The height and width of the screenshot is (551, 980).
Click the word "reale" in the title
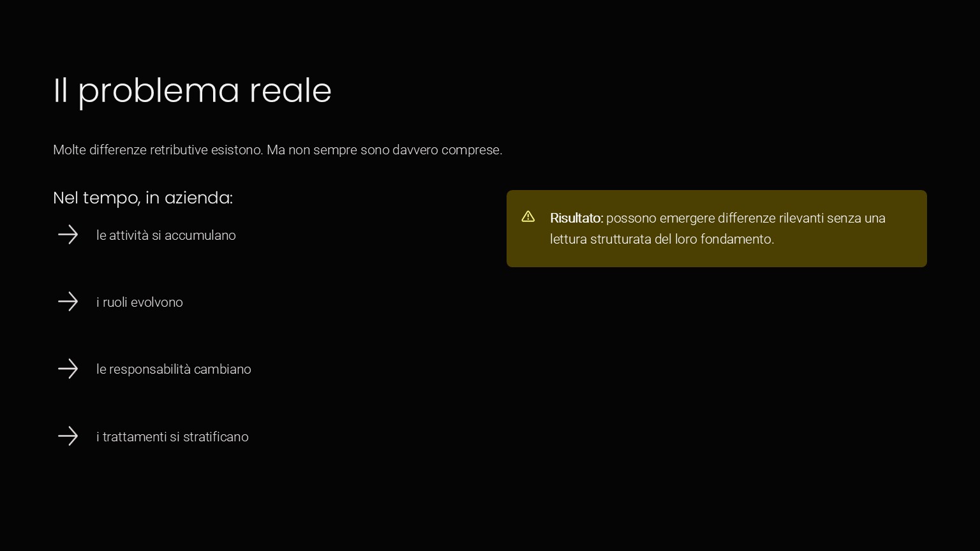point(290,91)
